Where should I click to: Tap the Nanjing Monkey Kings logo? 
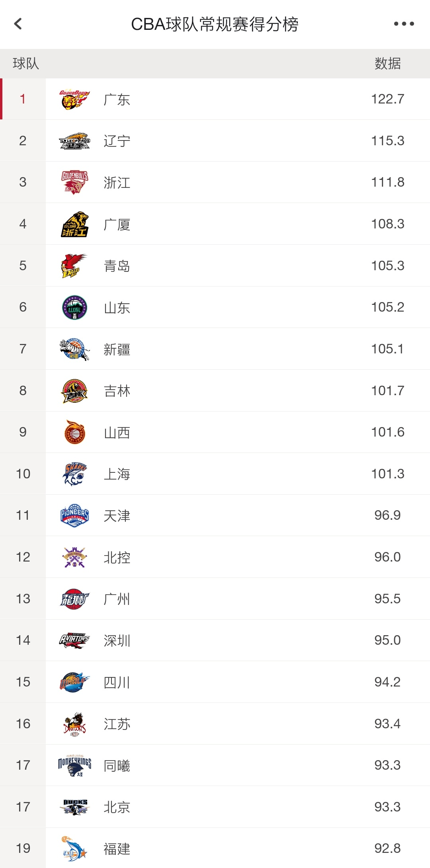[74, 765]
